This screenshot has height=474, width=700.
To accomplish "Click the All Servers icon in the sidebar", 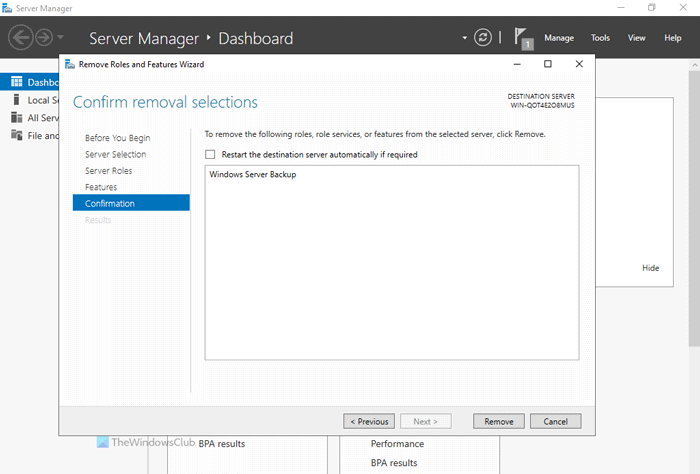I will click(17, 117).
